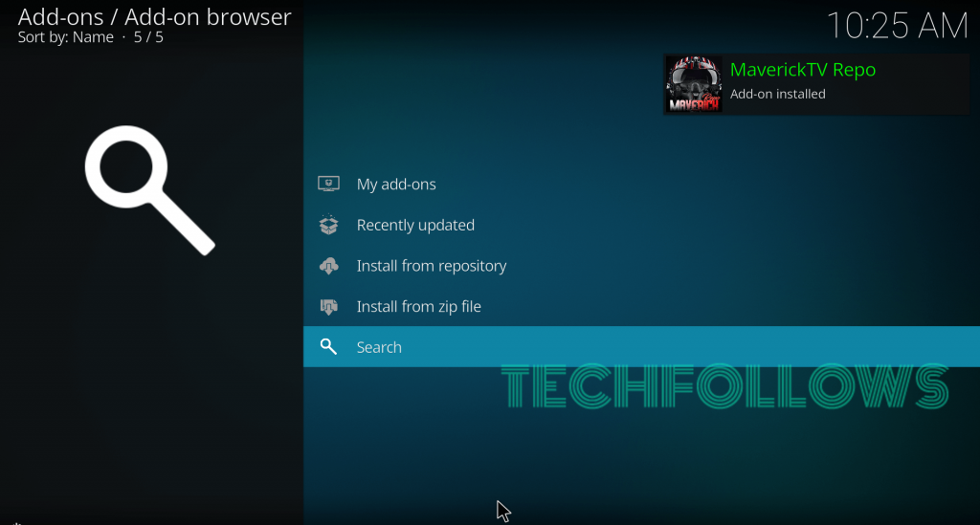Click the MaverickTV Repo notification title
This screenshot has width=980, height=525.
pyautogui.click(x=803, y=70)
